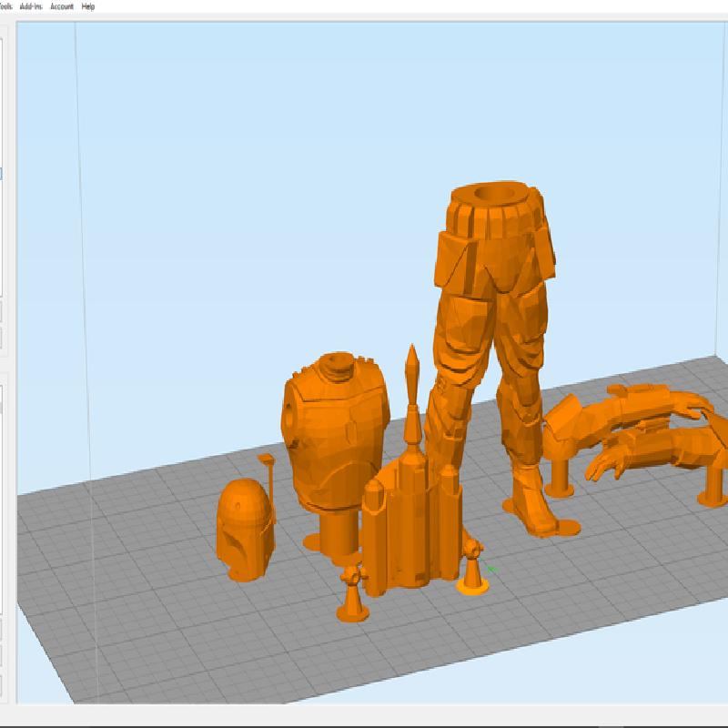The height and width of the screenshot is (728, 728).
Task: Open the Help menu
Action: [x=87, y=6]
